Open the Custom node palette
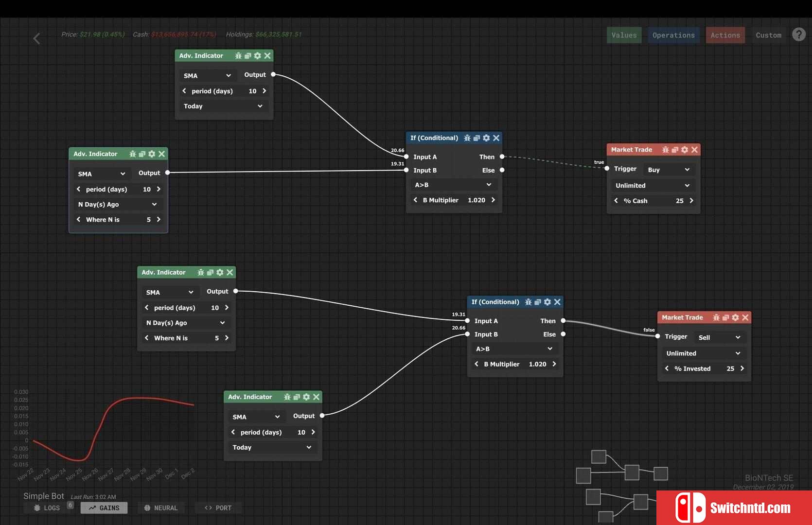Viewport: 812px width, 525px height. click(768, 35)
